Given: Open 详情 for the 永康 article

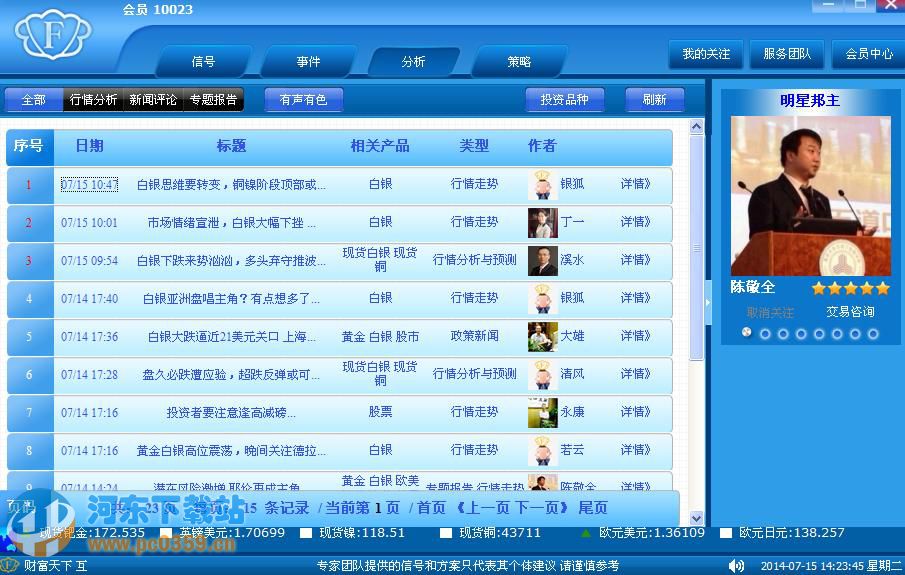Looking at the screenshot, I should (x=635, y=412).
